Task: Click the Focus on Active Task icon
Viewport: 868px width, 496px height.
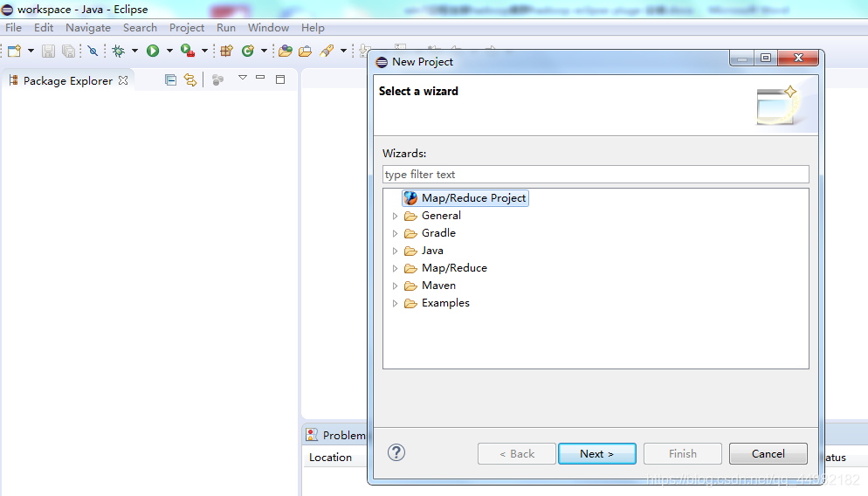Action: pyautogui.click(x=217, y=80)
